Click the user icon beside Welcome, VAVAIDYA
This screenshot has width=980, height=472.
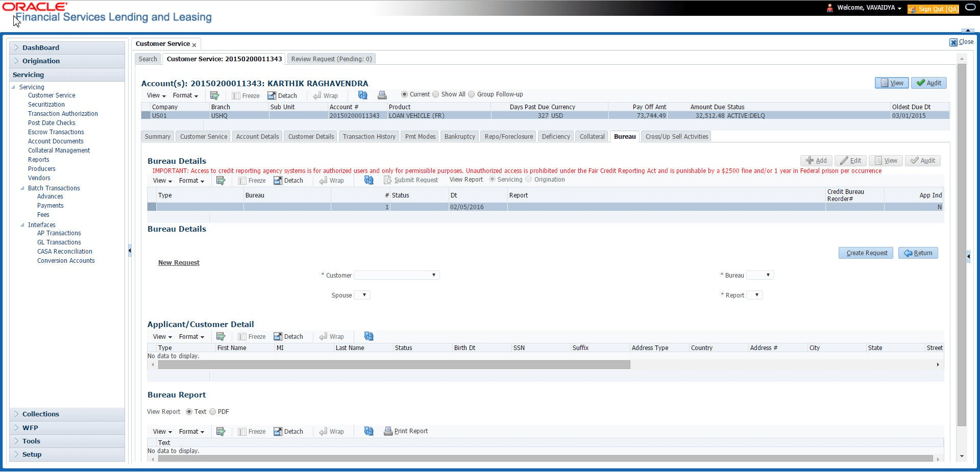pos(829,8)
